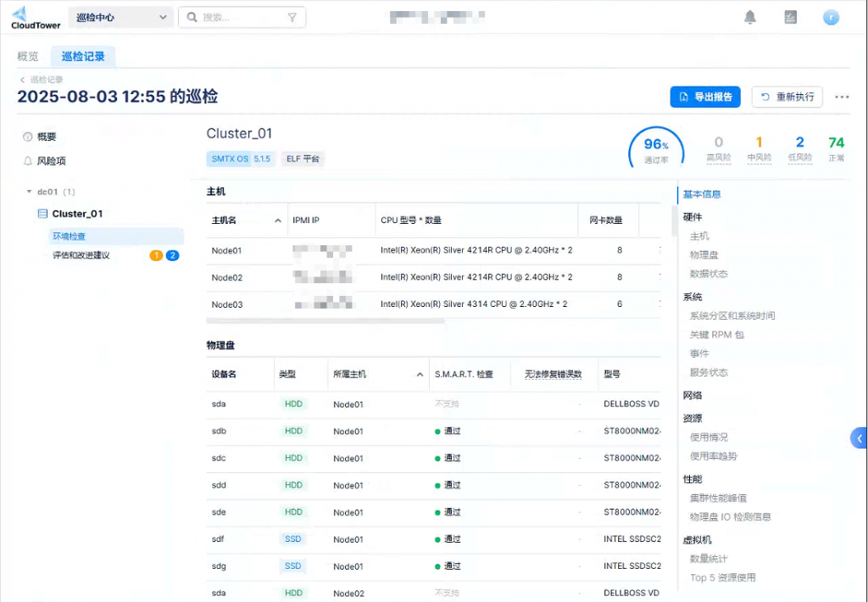Viewport: 868px width, 602px height.
Task: Click the 导出报告 button
Action: click(705, 97)
